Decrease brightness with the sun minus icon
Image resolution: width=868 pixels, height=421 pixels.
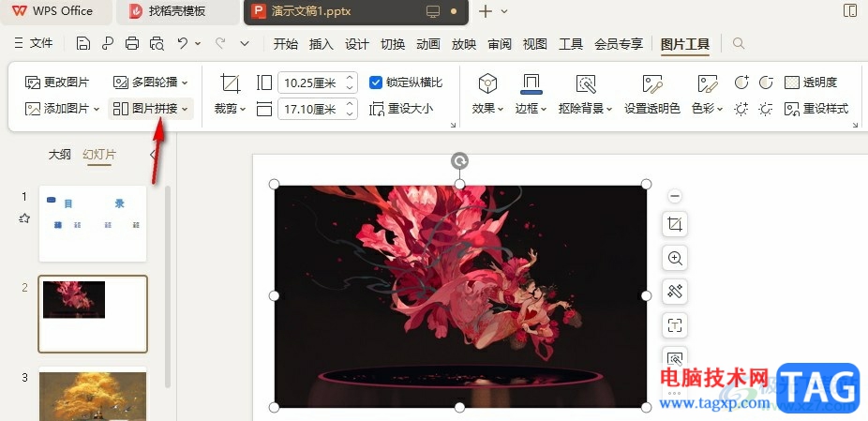point(766,109)
